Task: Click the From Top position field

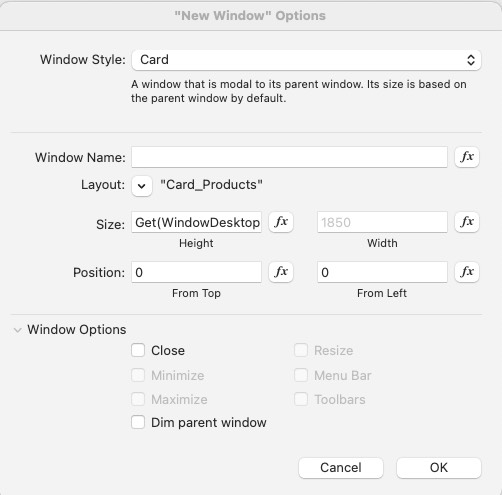Action: click(197, 272)
